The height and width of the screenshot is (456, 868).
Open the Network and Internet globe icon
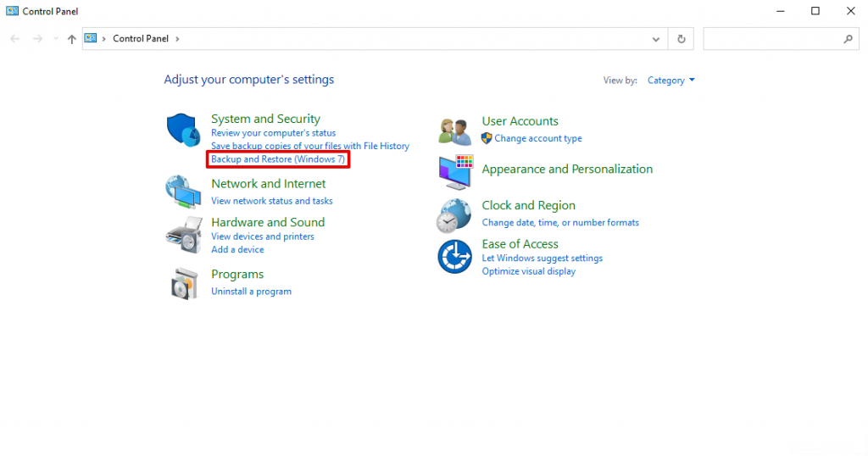(183, 192)
